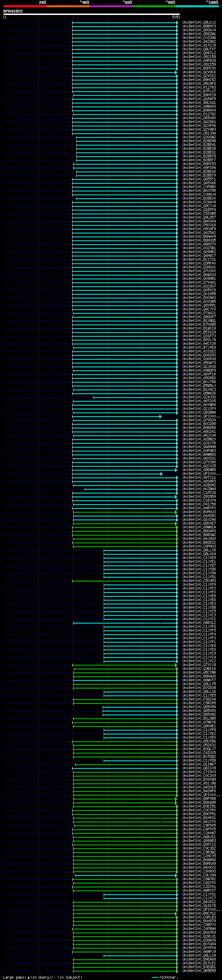This screenshot has width=222, height=980.
Task: Select hit label UniRef100_Q9LKJ2
Action: click(199, 23)
